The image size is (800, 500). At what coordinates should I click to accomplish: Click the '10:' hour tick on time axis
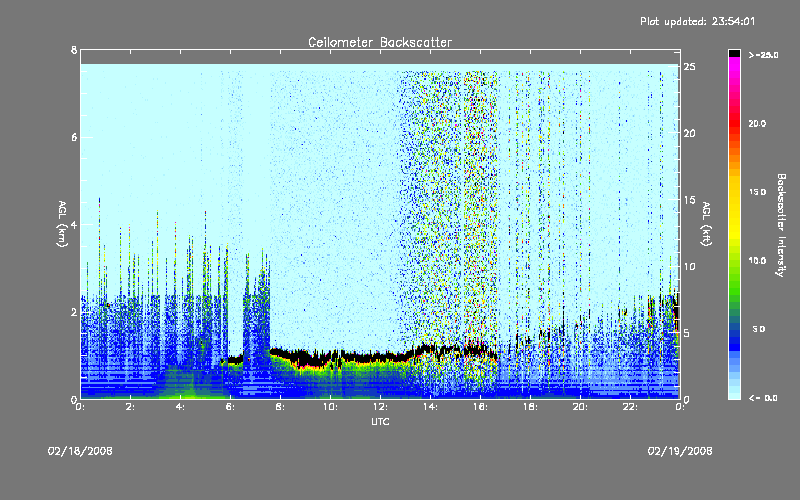[331, 407]
